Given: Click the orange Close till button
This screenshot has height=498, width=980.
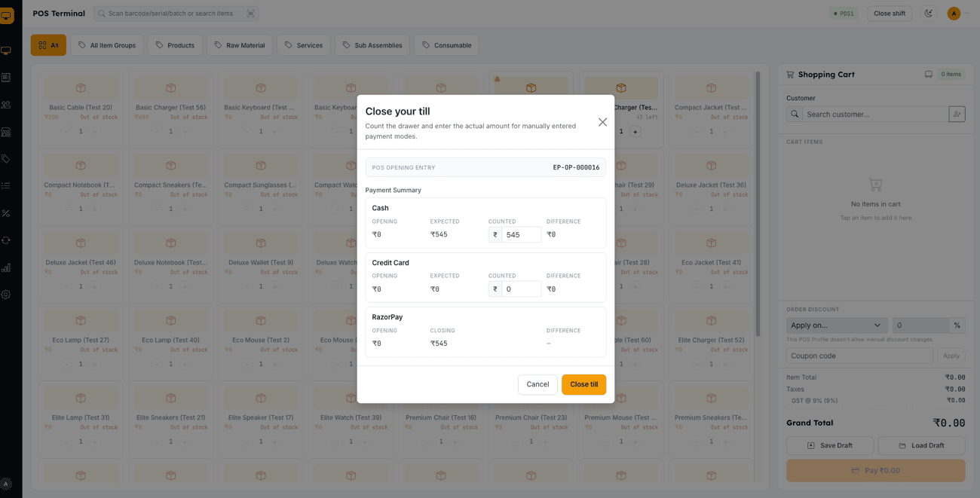Looking at the screenshot, I should click(x=583, y=384).
